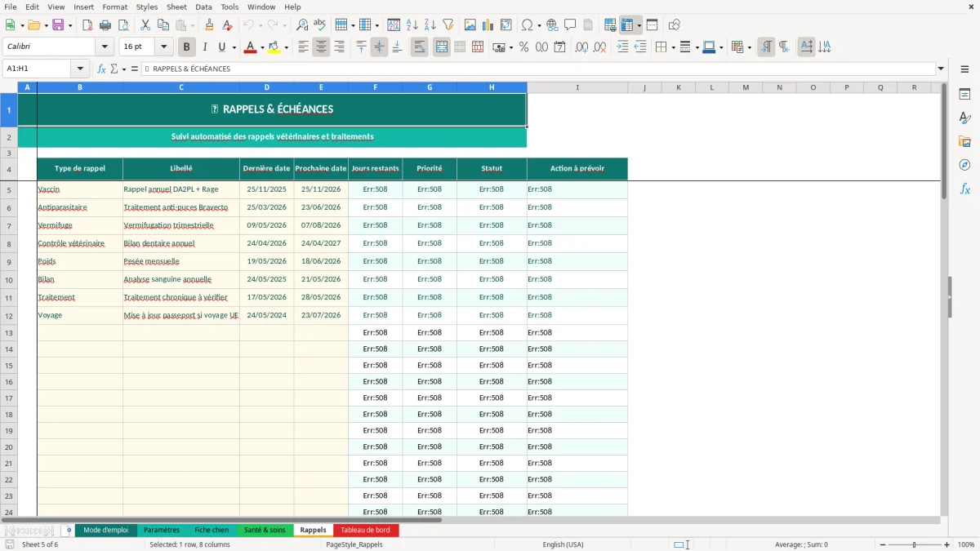
Task: Toggle Bold formatting
Action: 187,47
